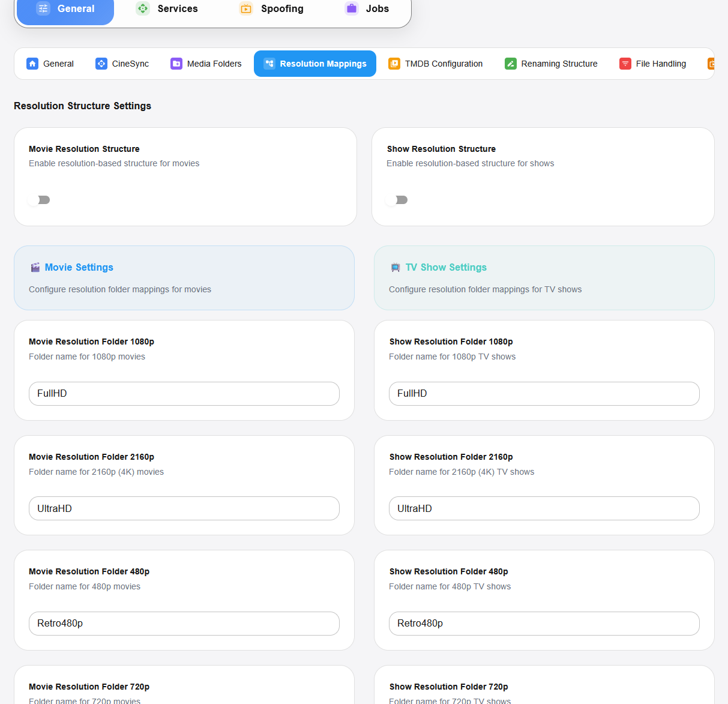Click the orange TMDB Configuration icon
Viewport: 728px width, 704px height.
click(x=394, y=64)
